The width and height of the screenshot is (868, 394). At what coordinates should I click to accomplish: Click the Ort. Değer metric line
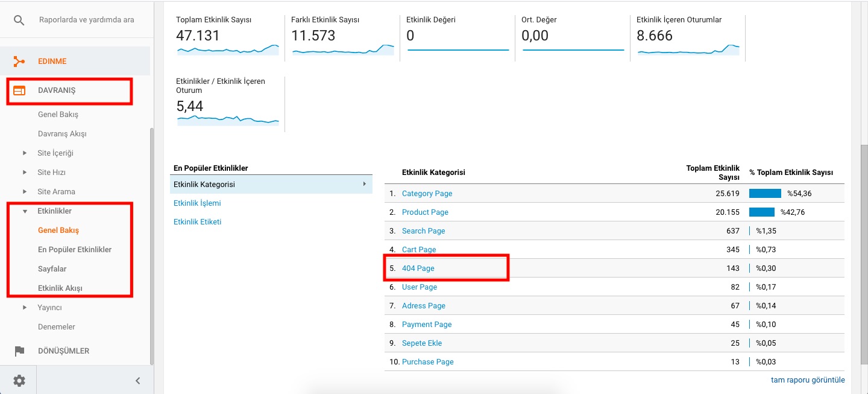coord(573,50)
